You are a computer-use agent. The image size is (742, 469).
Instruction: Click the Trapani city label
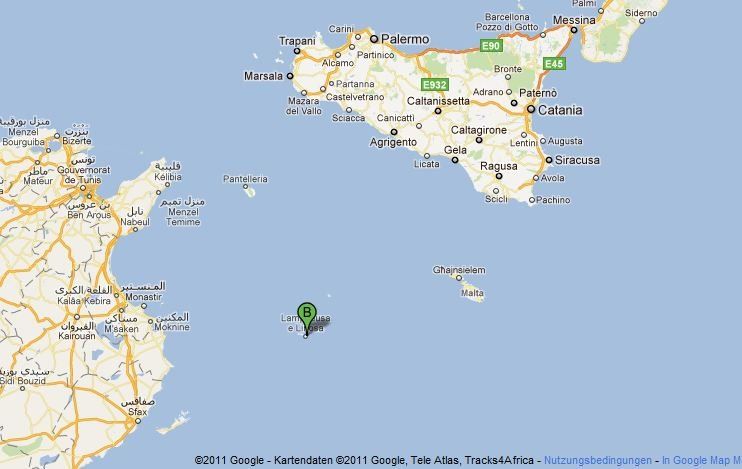[297, 41]
